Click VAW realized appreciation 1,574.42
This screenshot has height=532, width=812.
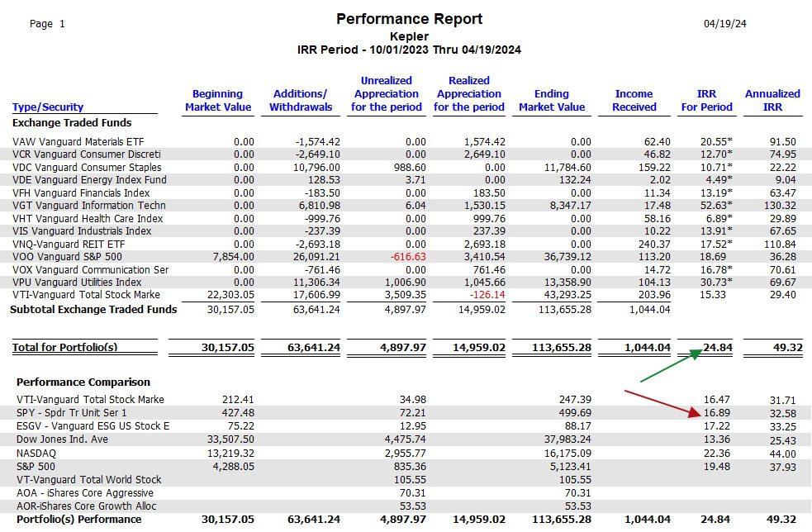pyautogui.click(x=485, y=141)
